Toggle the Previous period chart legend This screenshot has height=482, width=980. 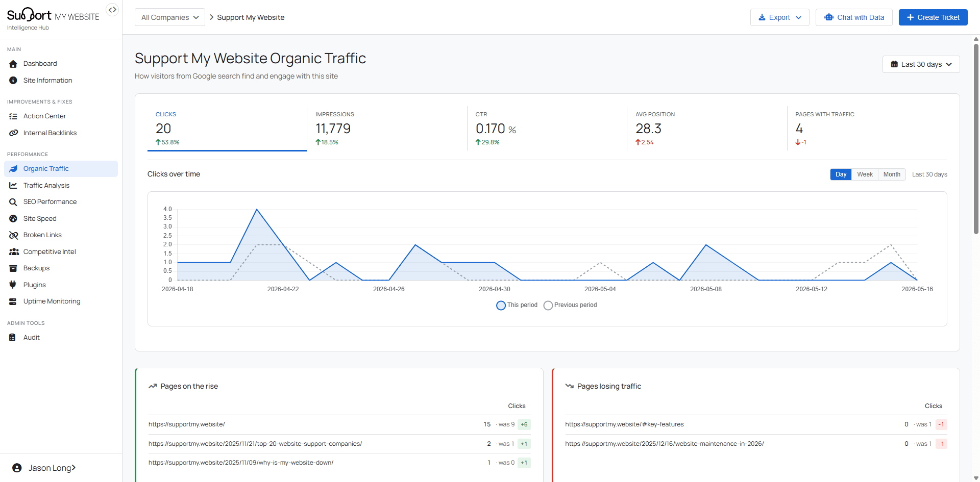570,305
